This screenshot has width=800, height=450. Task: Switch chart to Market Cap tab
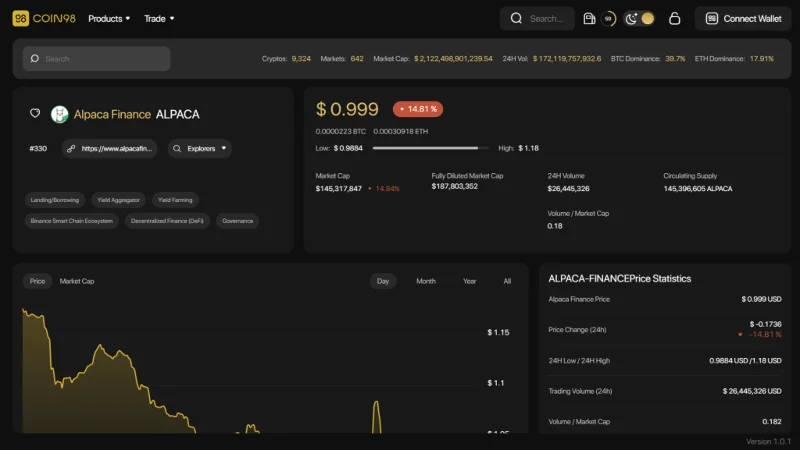(x=77, y=281)
